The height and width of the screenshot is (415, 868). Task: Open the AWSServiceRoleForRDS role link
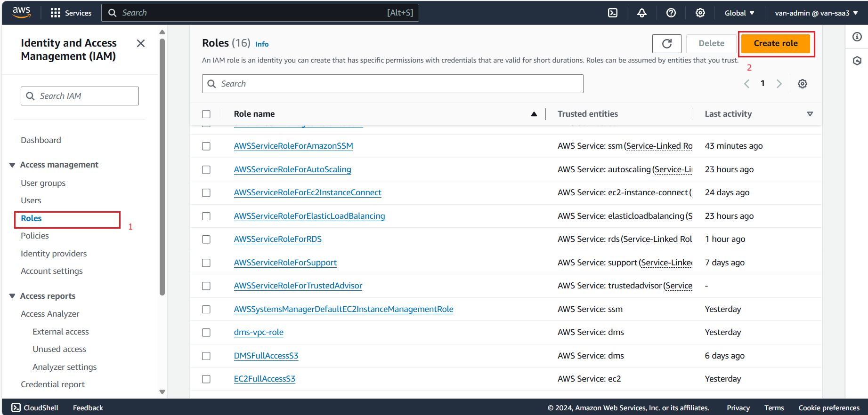[x=278, y=239]
